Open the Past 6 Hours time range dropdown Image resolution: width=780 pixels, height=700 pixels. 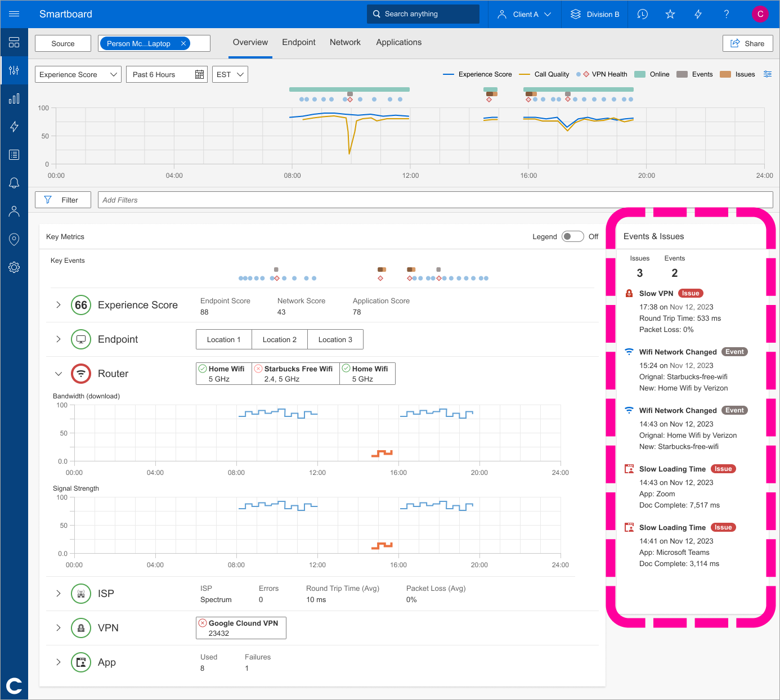pyautogui.click(x=167, y=74)
